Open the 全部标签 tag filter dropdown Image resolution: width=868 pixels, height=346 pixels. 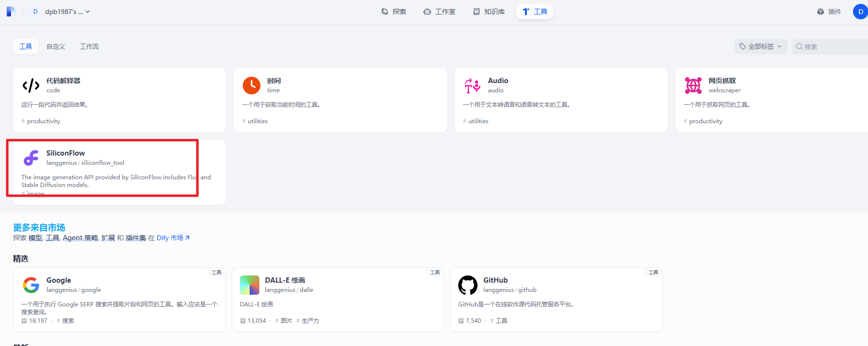(x=761, y=46)
